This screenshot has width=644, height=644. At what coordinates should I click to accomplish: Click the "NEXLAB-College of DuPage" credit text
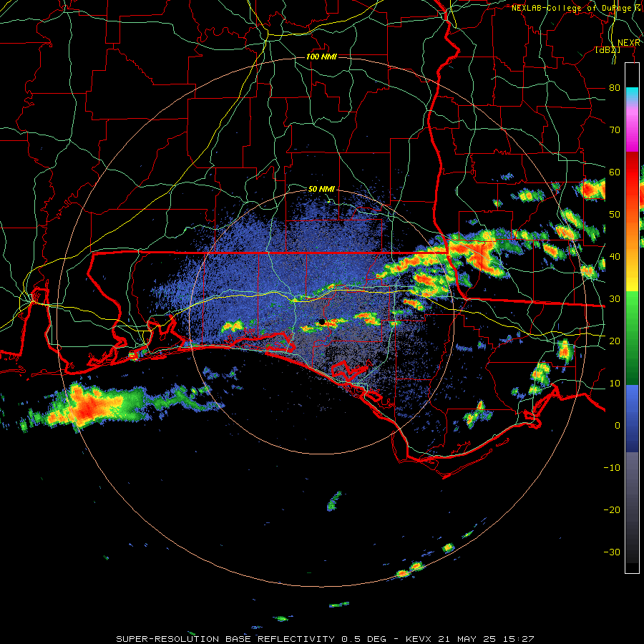573,8
